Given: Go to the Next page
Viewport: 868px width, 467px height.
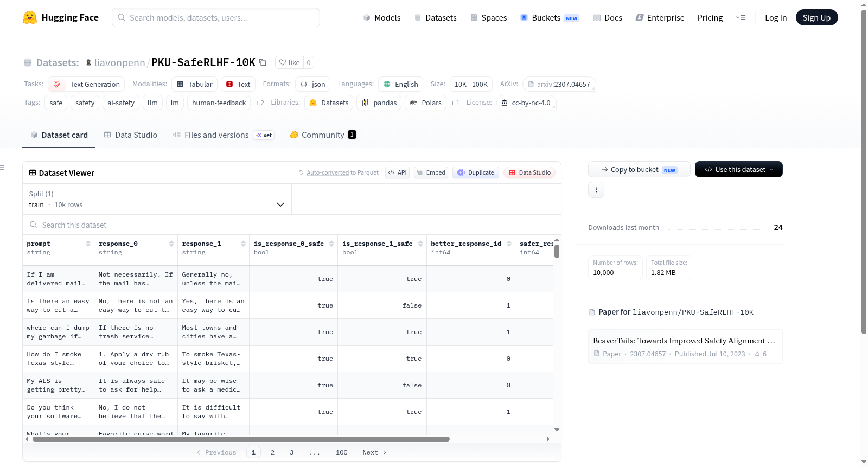Looking at the screenshot, I should coord(375,452).
